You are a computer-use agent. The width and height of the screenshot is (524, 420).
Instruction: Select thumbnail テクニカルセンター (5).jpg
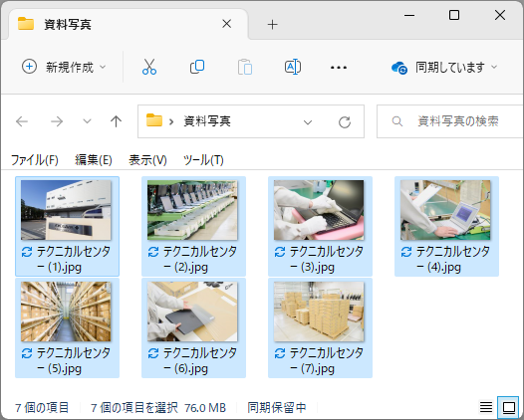67,327
